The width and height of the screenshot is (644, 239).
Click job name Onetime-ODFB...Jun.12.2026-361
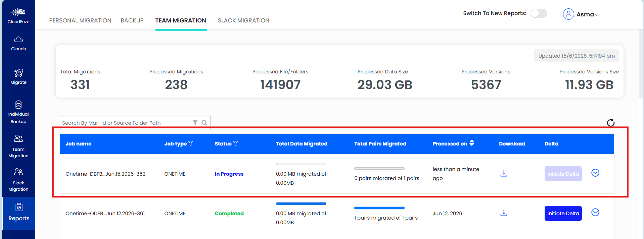(x=105, y=213)
